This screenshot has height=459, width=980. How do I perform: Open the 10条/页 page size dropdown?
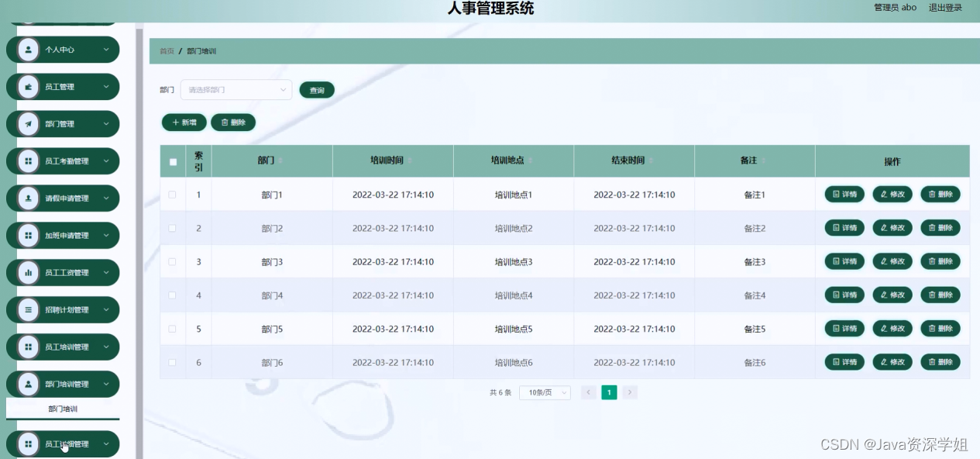(x=545, y=393)
